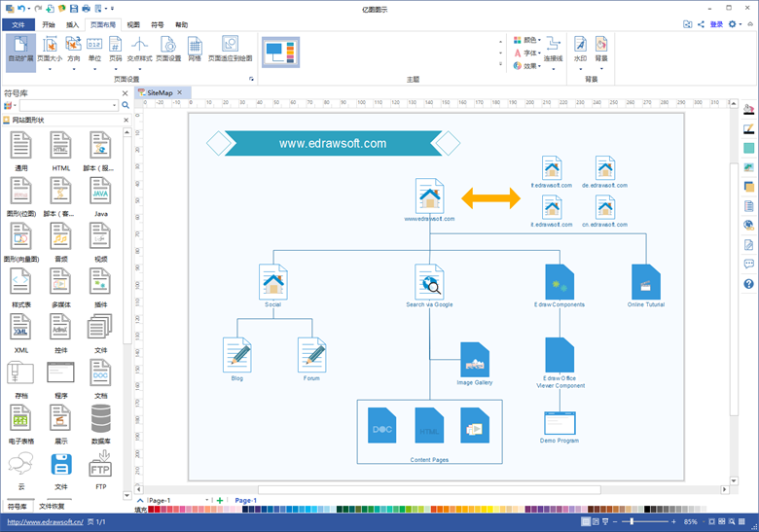Viewport: 759px width, 532px height.
Task: Click 页面适应到绘图 fit page to drawing
Action: 230,50
